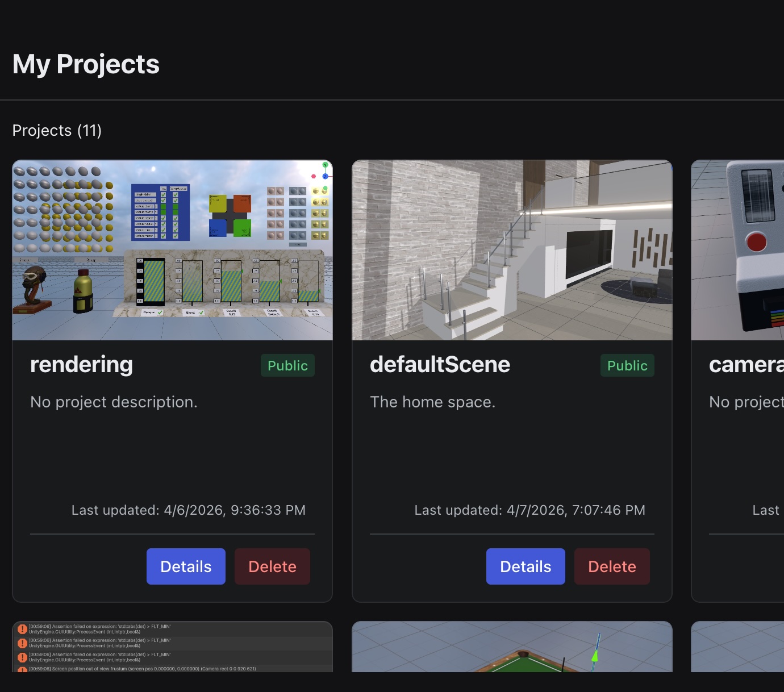Click the Public badge on defaultScene
The height and width of the screenshot is (692, 784).
[627, 365]
